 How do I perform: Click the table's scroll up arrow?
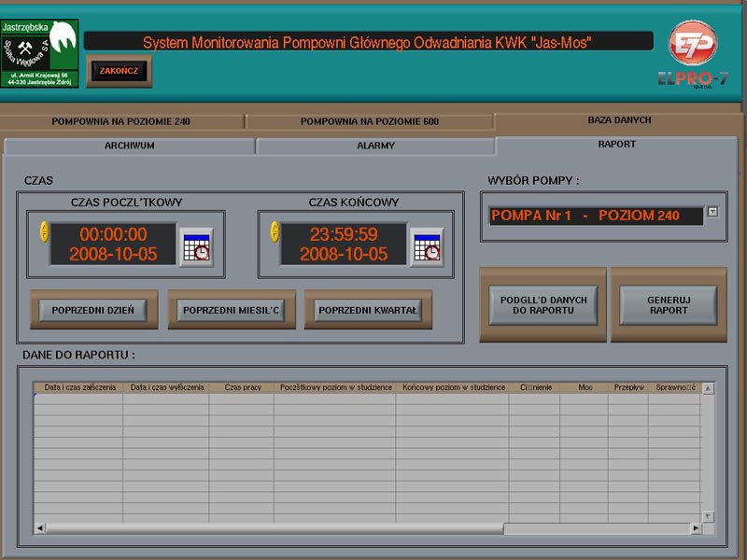tap(708, 388)
